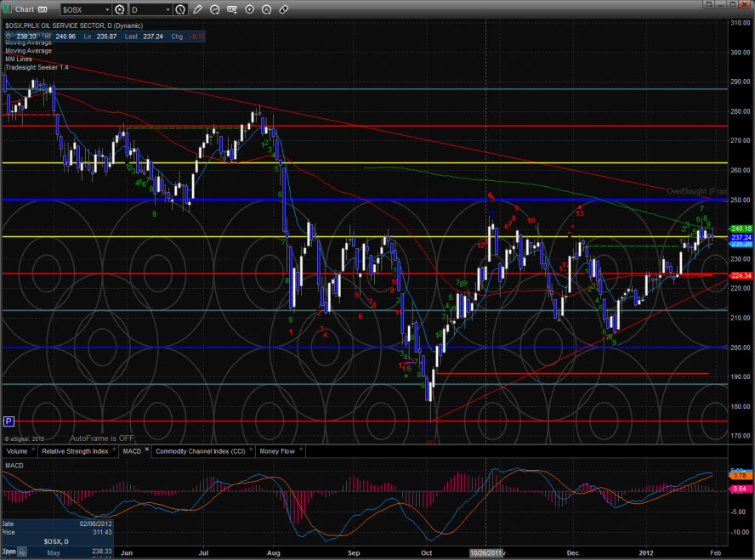
Task: Click the pink 0.64 MACD histogram marker
Action: pos(740,489)
